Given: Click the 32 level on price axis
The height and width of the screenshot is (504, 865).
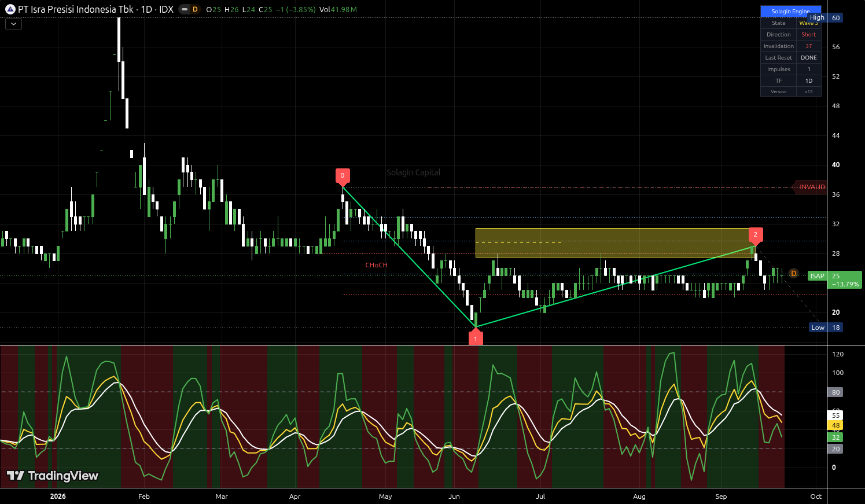Looking at the screenshot, I should coord(836,224).
